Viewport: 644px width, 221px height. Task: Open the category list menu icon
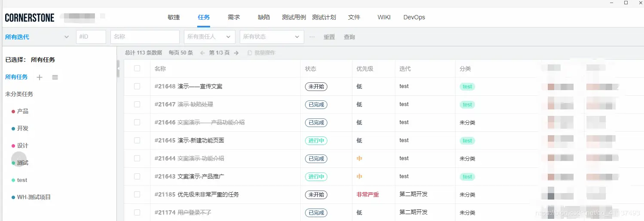coord(55,77)
